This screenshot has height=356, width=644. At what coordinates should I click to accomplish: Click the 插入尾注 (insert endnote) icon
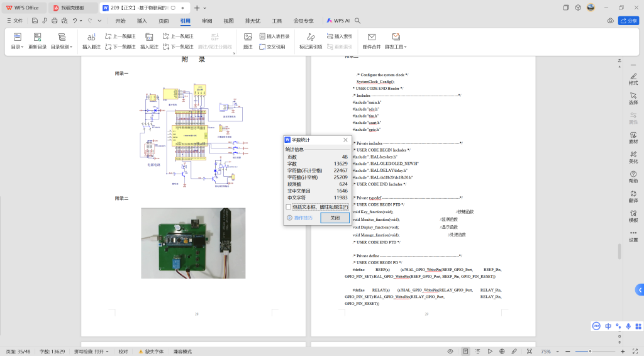pos(149,38)
